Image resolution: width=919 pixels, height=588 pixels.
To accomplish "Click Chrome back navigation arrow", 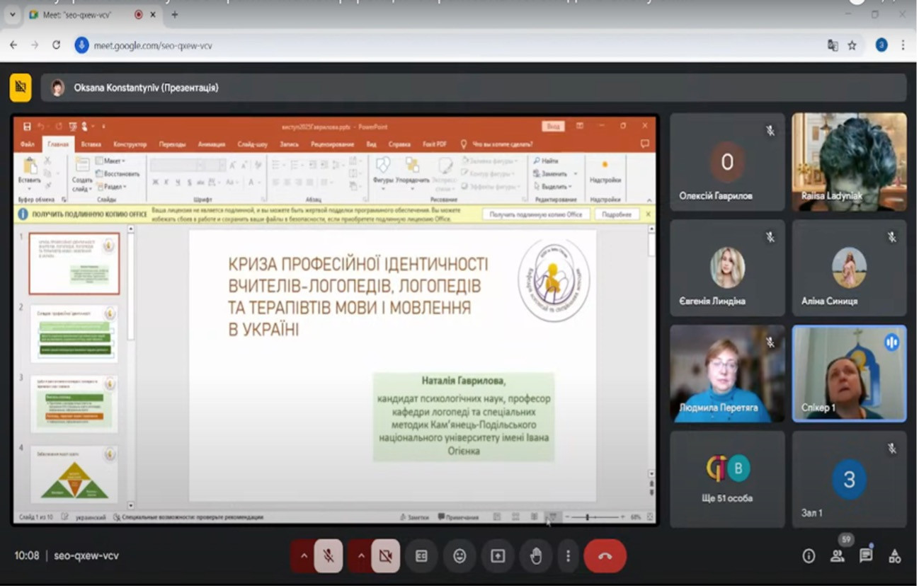I will 13,45.
